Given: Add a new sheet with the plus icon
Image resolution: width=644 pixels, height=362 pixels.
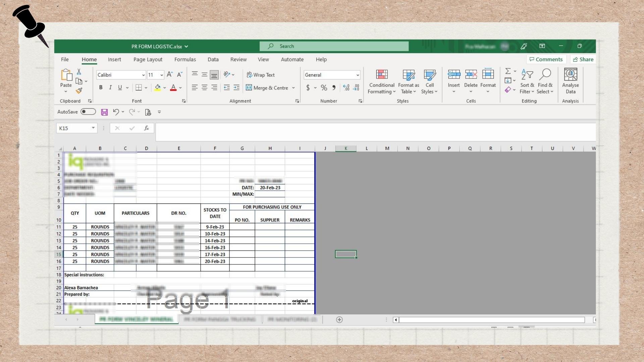Looking at the screenshot, I should pos(339,319).
